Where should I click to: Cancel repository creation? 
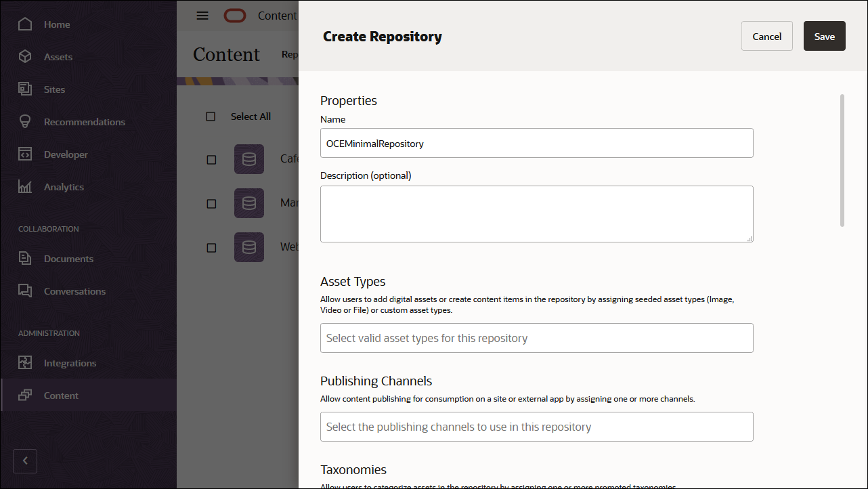[x=766, y=35]
